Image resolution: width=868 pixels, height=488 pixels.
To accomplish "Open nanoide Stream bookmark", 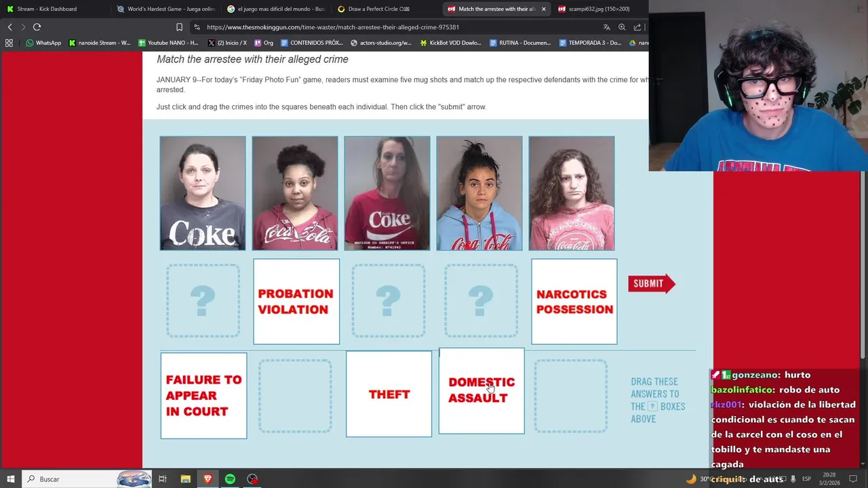I will 100,43.
